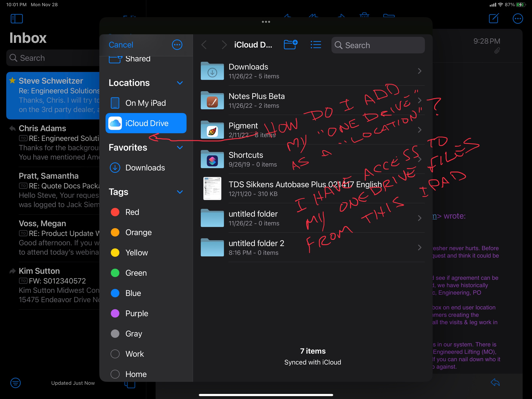Image resolution: width=532 pixels, height=399 pixels.
Task: Cancel the file picker
Action: 121,45
